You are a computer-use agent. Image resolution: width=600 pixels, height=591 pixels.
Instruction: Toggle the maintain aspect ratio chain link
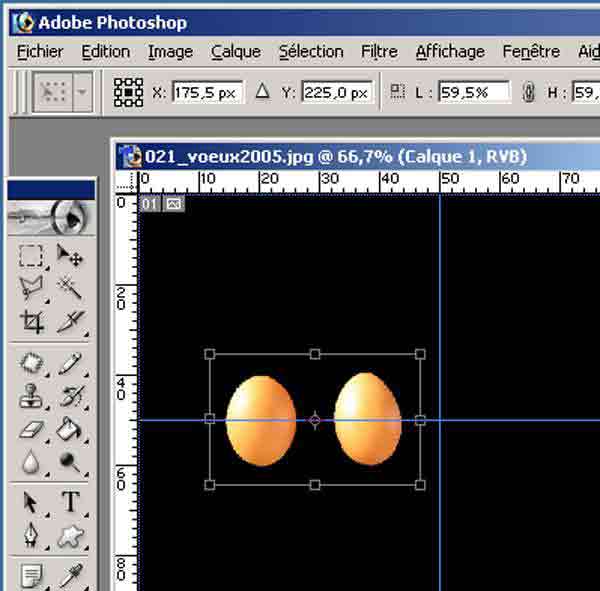click(528, 92)
